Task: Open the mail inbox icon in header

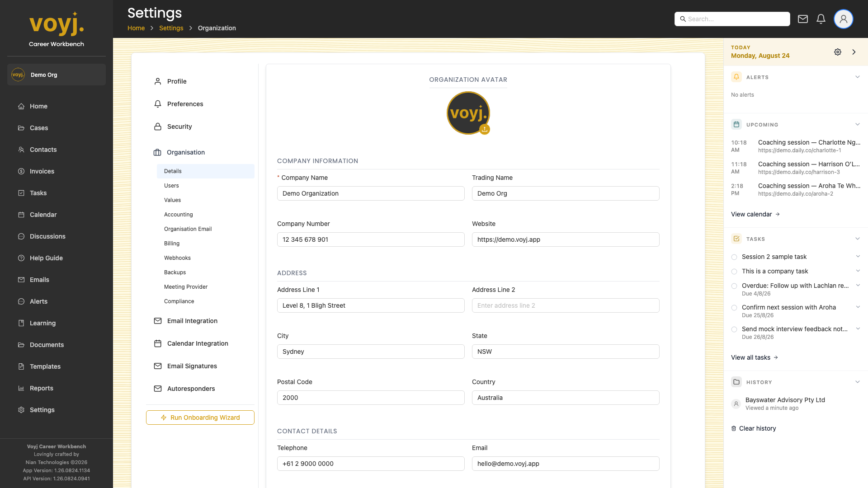Action: (x=803, y=19)
